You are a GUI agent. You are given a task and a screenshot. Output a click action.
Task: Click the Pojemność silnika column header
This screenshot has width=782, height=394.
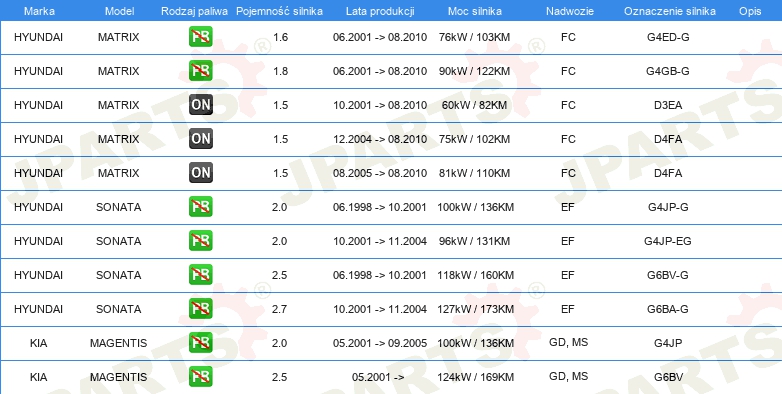(x=279, y=11)
